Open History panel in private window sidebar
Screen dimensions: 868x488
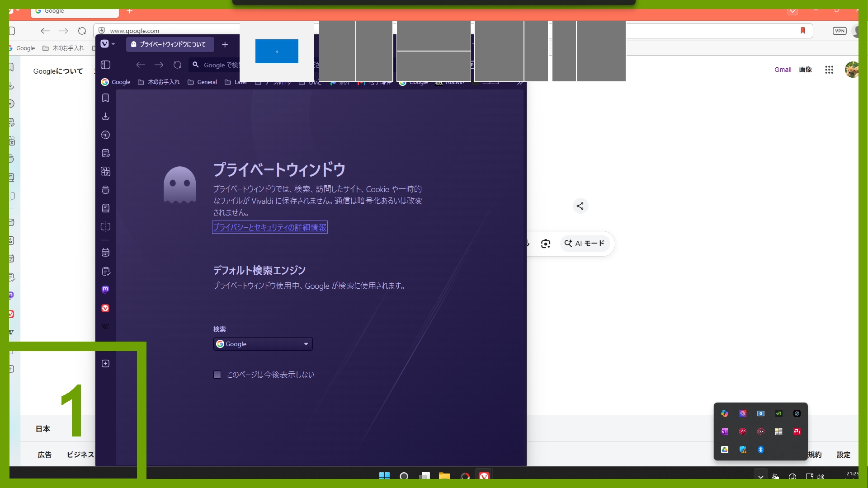pos(105,135)
